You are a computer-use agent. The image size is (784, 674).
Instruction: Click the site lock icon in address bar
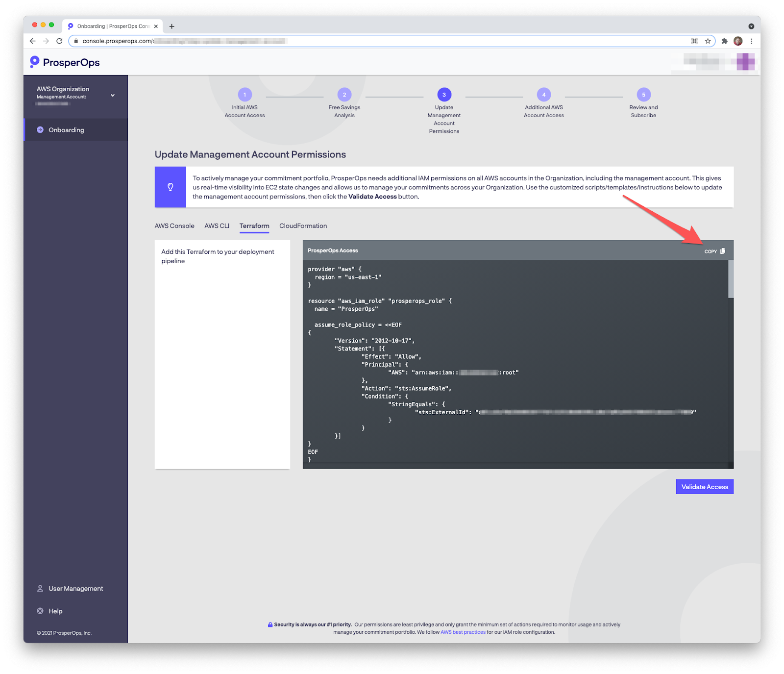point(76,41)
